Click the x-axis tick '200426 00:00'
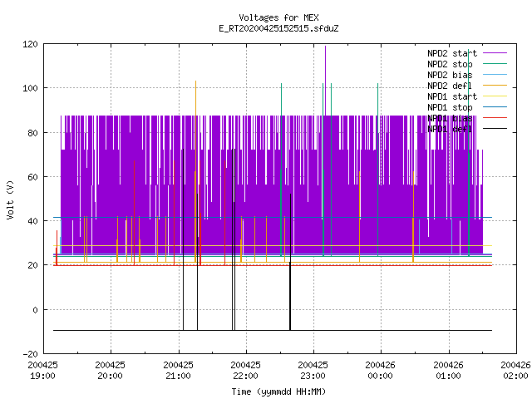 [381, 371]
